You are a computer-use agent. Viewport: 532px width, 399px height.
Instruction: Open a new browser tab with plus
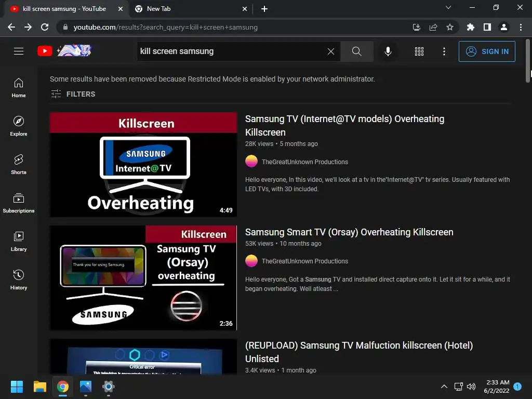click(264, 9)
